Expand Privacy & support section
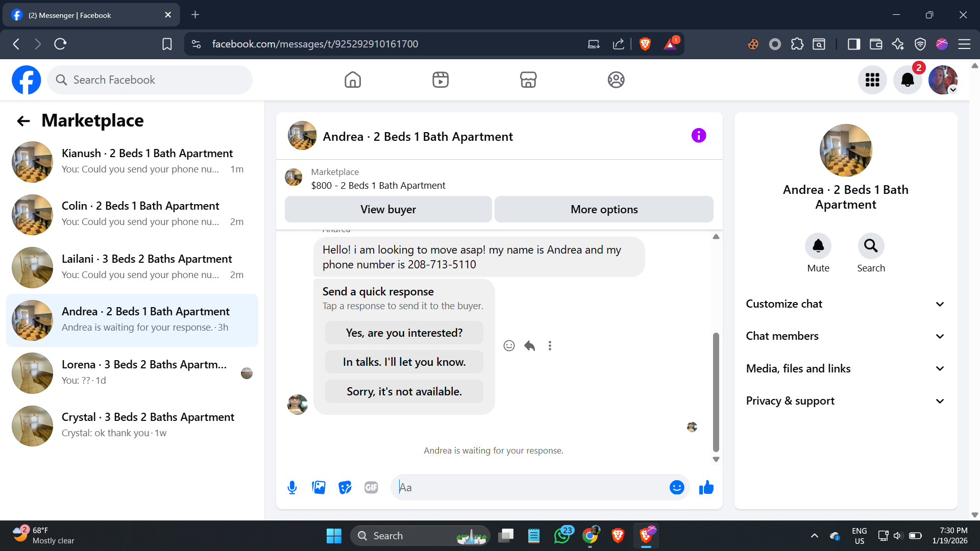980x551 pixels. [x=845, y=401]
